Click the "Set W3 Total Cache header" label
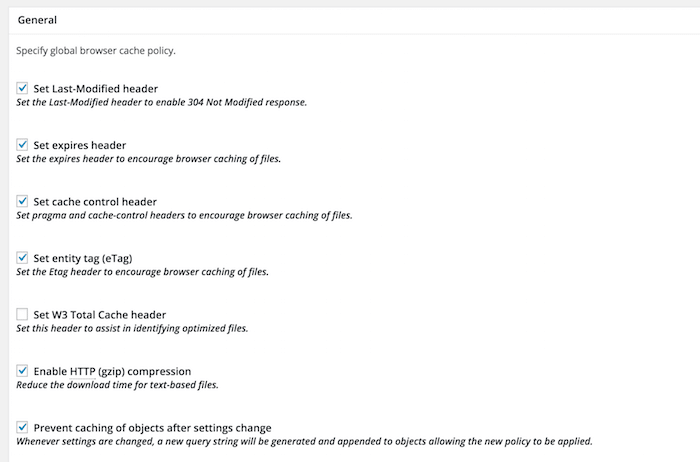The width and height of the screenshot is (700, 462). pos(100,315)
